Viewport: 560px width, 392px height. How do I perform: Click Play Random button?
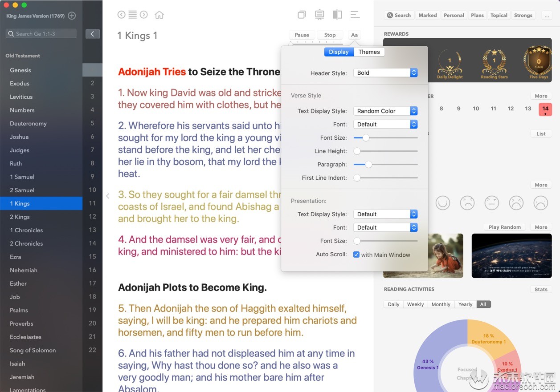504,227
